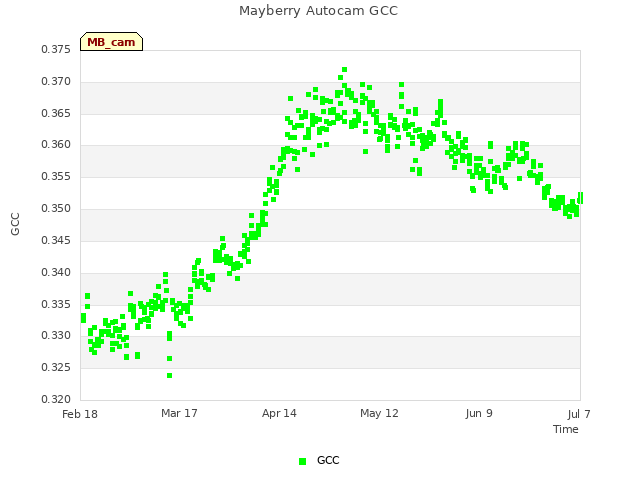Click the 0.320 y-axis value
The height and width of the screenshot is (480, 640).
point(56,399)
